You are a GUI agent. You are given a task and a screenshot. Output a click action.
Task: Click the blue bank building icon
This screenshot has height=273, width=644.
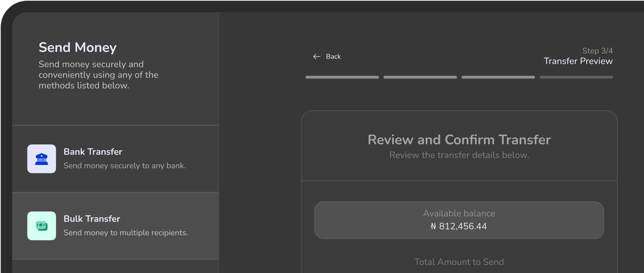42,159
